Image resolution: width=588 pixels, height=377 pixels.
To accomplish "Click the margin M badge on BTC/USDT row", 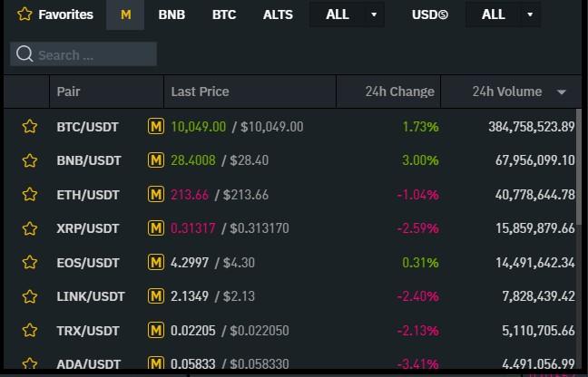I will (x=156, y=127).
